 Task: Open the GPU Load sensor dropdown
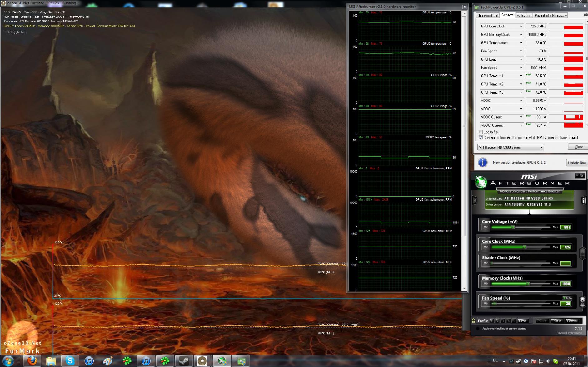521,59
